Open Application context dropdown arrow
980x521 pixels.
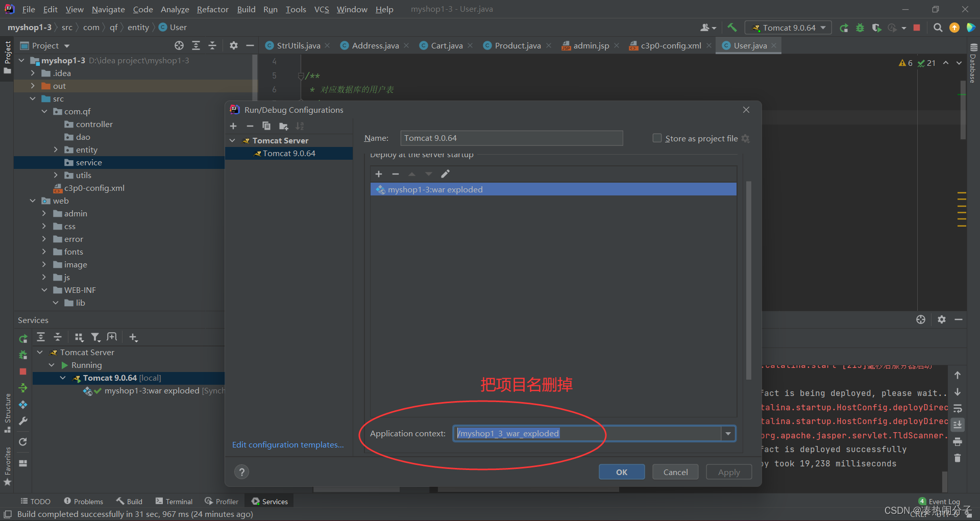tap(728, 434)
